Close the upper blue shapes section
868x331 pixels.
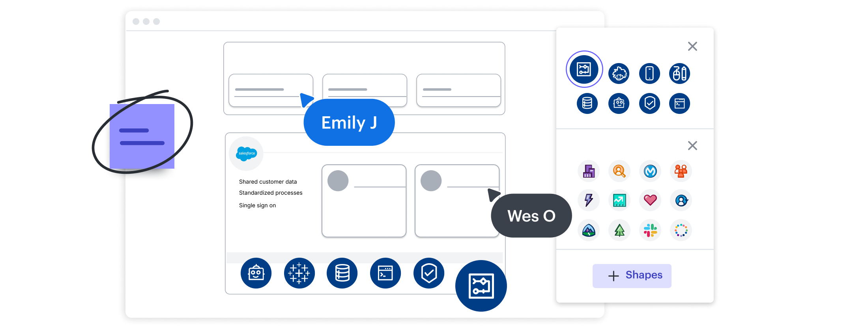point(692,46)
